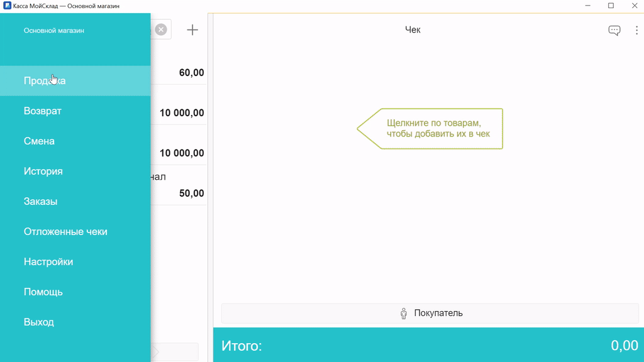Click the Основной магазин header label

54,30
